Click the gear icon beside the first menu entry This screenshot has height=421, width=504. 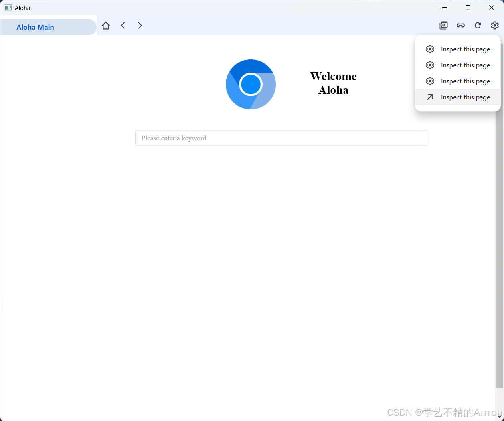pyautogui.click(x=430, y=49)
